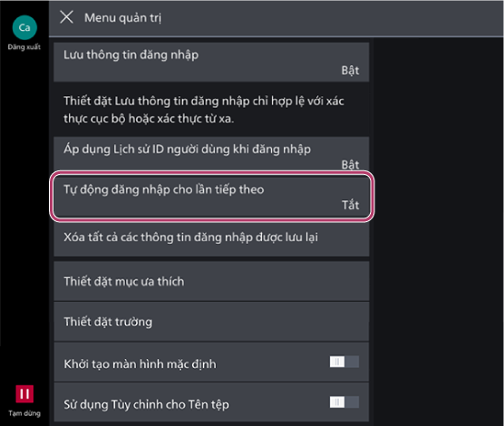Viewport: 504px width, 426px height.
Task: Click the Đăng xuất logout label
Action: point(24,47)
